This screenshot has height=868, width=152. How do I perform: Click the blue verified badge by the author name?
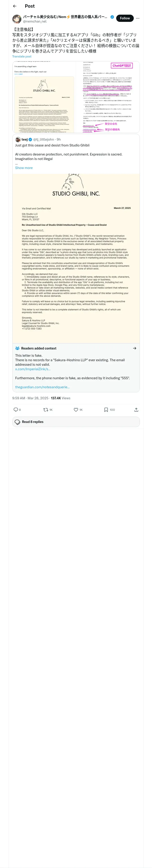(112, 17)
